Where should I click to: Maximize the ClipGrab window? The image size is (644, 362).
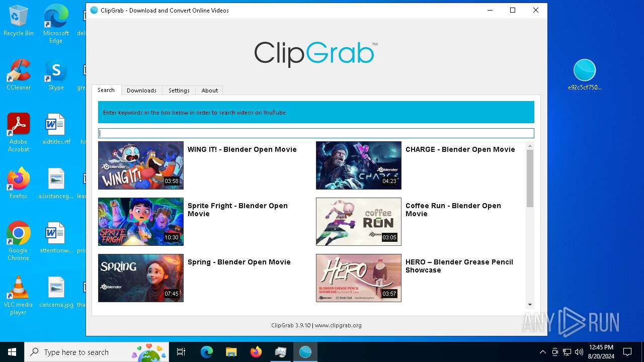pyautogui.click(x=513, y=10)
